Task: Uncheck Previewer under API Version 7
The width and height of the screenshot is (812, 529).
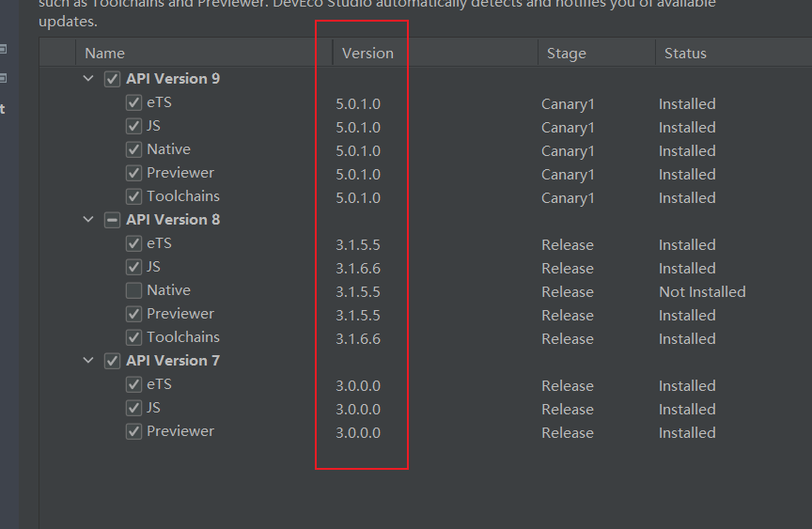Action: coord(133,431)
